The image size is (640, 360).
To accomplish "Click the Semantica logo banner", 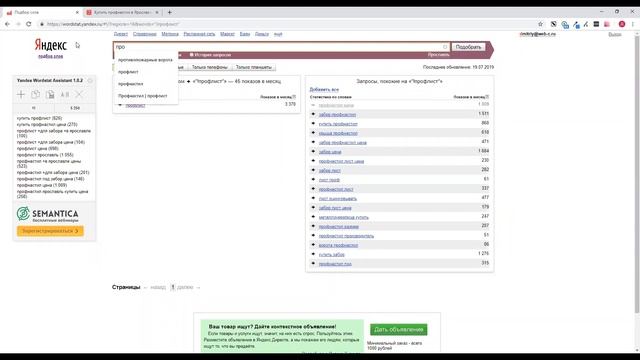I will [48, 214].
